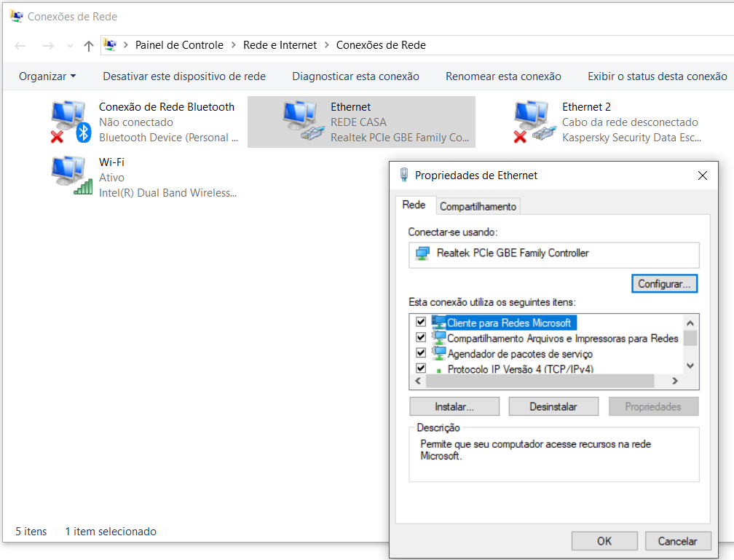Click 'Cabo da rede desconectado' text
Image resolution: width=734 pixels, height=560 pixels.
coord(630,122)
